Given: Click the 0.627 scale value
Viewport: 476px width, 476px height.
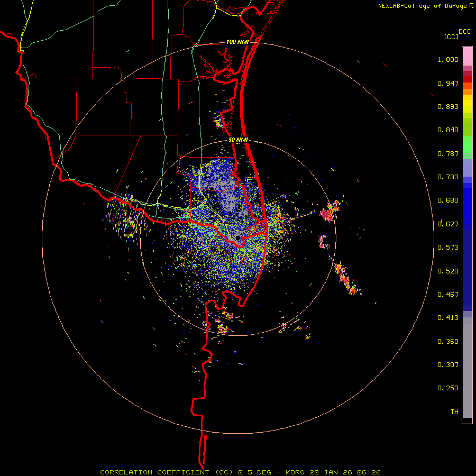Looking at the screenshot, I should coord(448,224).
